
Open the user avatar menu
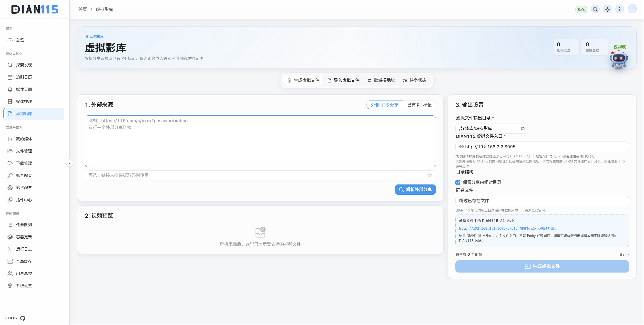coord(632,9)
